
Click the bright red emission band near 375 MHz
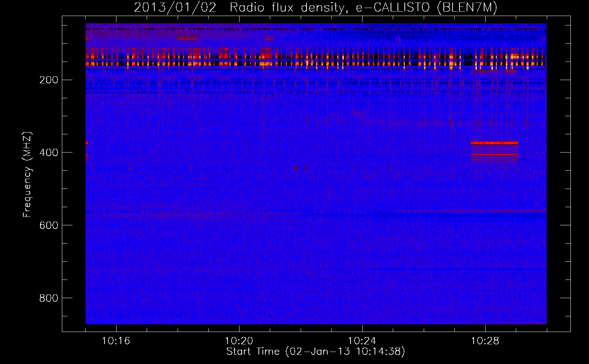[494, 143]
